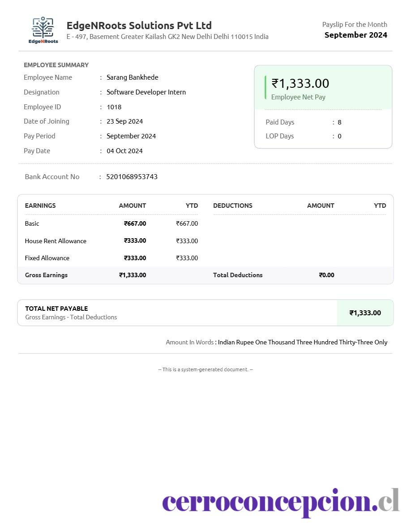Click the ₹1,333.00 Employee Net Pay amount
Screen dimensions: 411x532
[300, 83]
